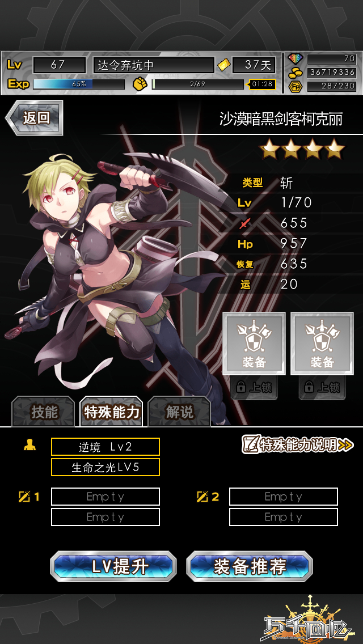The width and height of the screenshot is (363, 644).
Task: Tap the blue Exp progress bar
Action: [x=78, y=84]
